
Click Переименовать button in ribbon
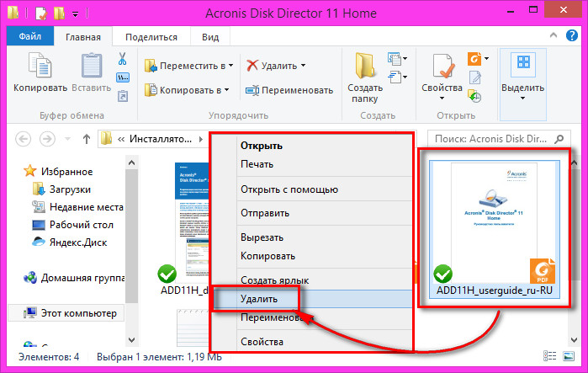pos(289,90)
